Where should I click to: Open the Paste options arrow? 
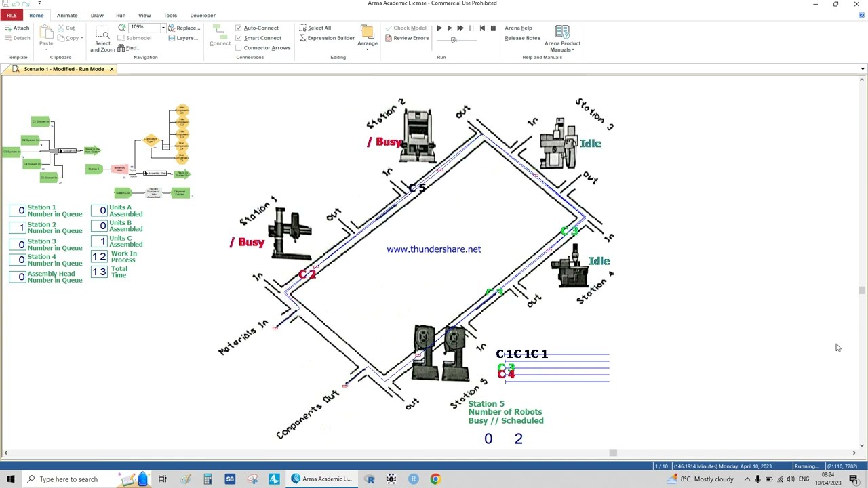pos(46,49)
